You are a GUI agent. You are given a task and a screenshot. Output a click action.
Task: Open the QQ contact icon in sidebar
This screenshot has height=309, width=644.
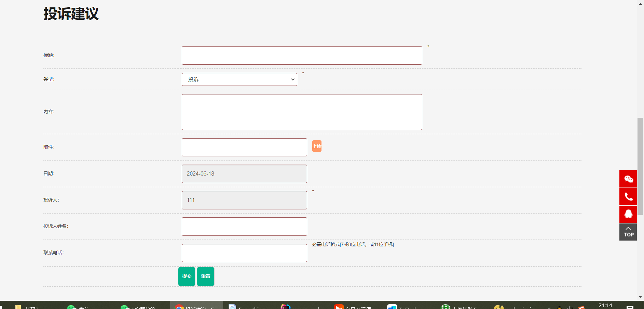click(x=628, y=214)
